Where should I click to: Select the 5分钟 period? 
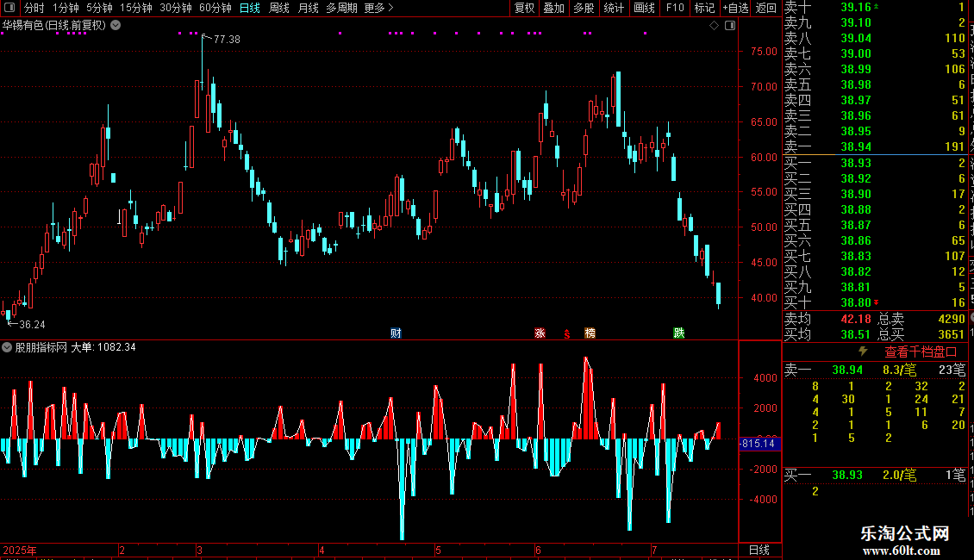[x=99, y=8]
